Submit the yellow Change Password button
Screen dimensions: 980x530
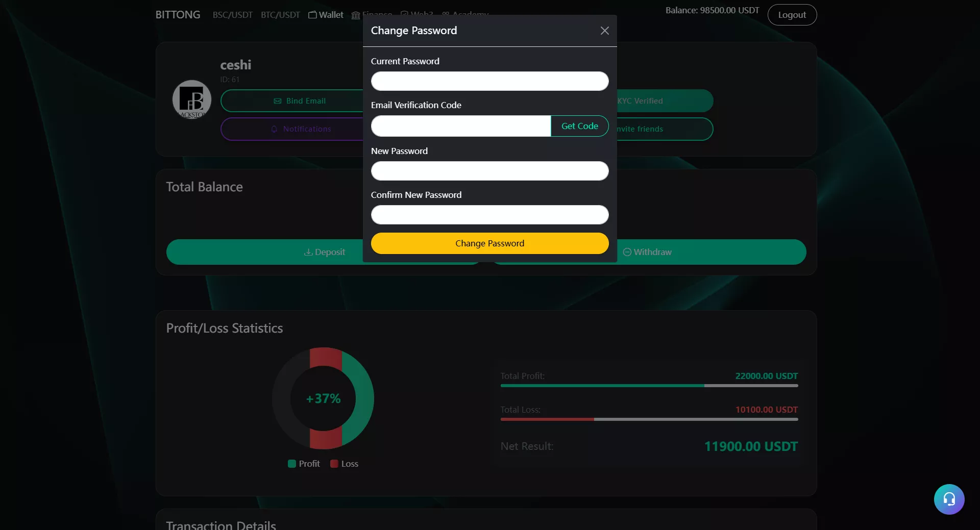pyautogui.click(x=489, y=243)
